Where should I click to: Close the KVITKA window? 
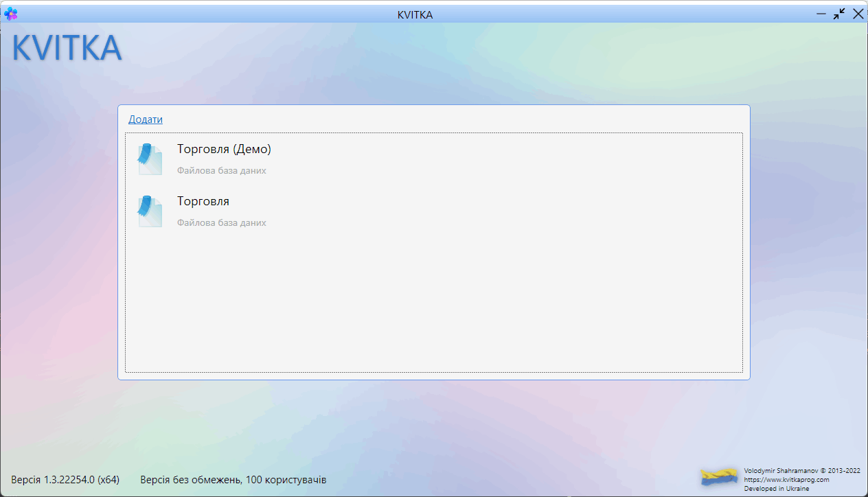858,14
